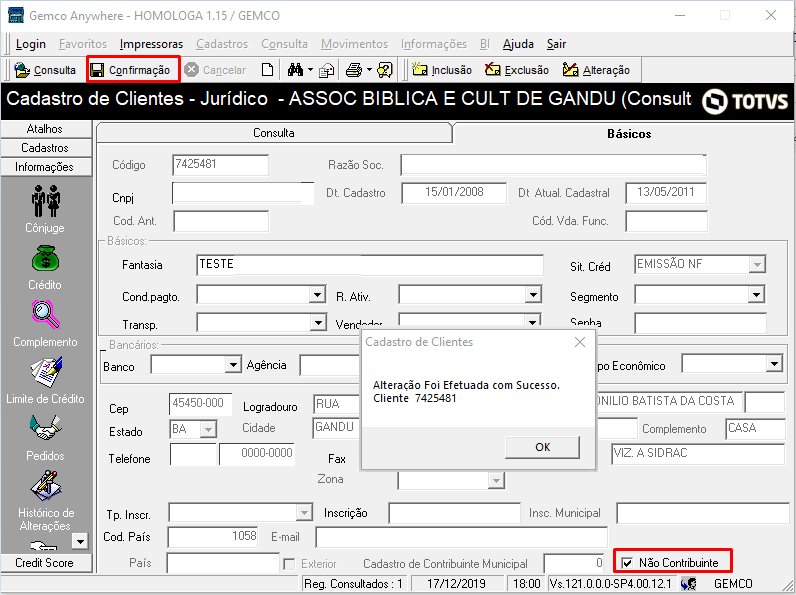Switch to the Consulta tab

274,133
